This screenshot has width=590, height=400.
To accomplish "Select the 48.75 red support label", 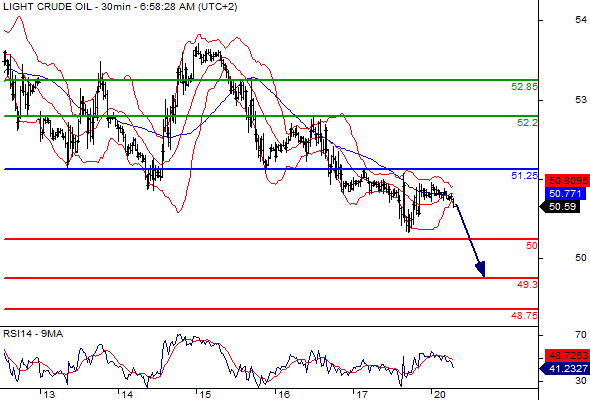I will point(524,315).
